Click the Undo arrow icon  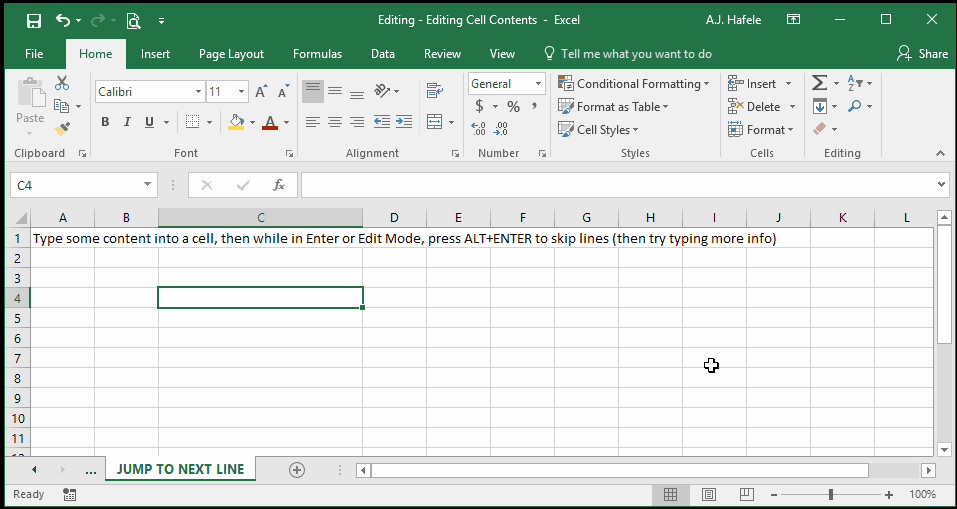tap(63, 20)
